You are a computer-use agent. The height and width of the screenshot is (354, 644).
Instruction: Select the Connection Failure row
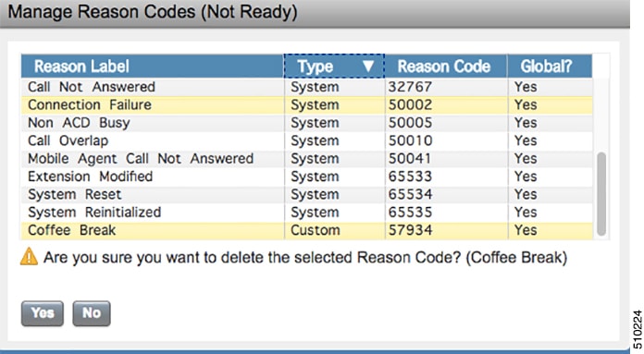point(307,105)
